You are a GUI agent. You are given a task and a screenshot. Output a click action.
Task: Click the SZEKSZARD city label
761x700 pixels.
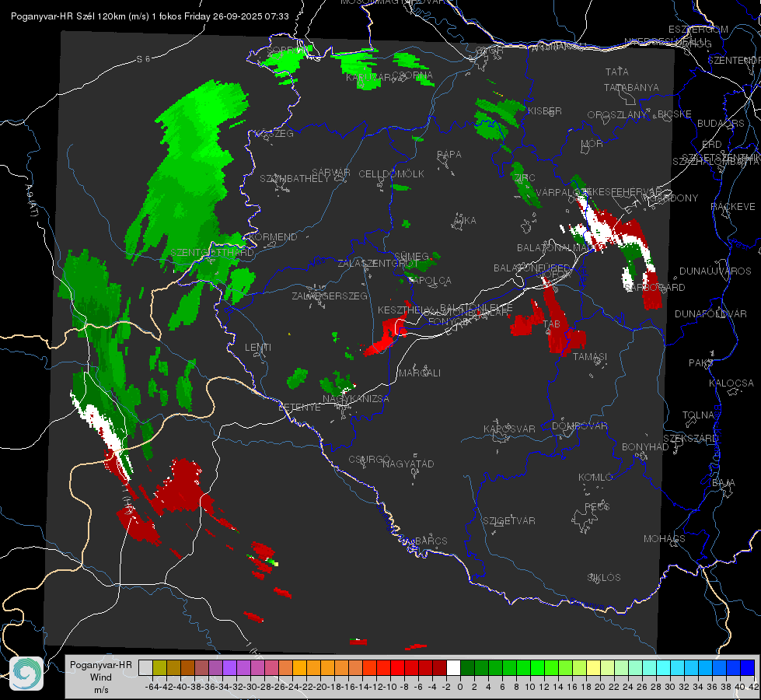click(690, 439)
